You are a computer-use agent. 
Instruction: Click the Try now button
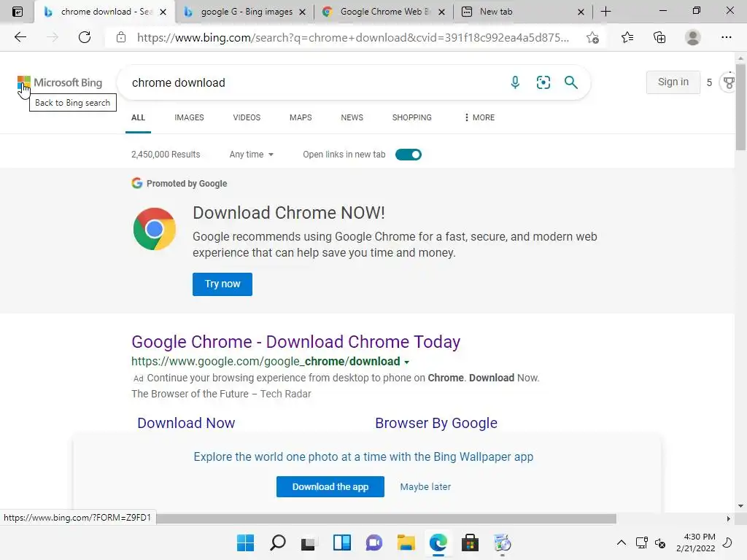click(222, 284)
